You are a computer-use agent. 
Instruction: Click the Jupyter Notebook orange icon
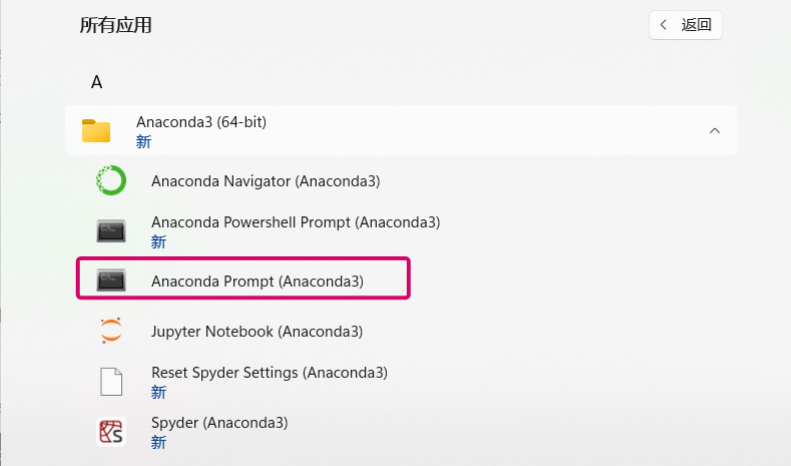pos(111,331)
